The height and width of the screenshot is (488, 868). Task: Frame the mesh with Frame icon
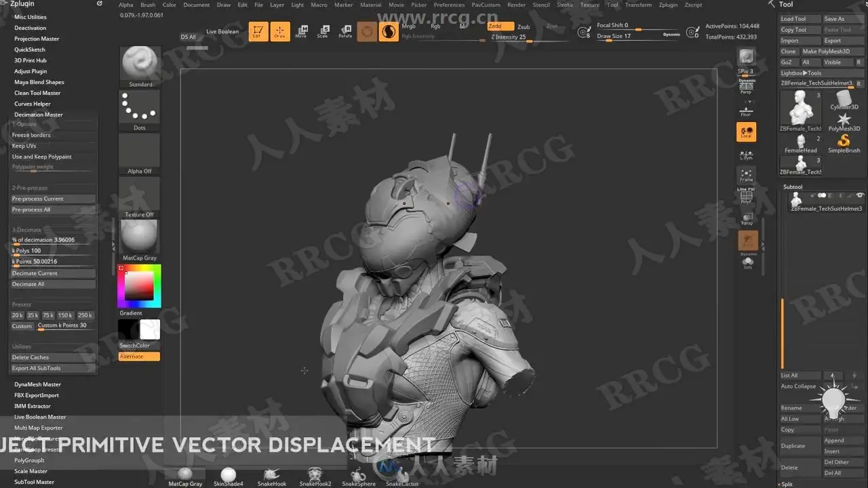click(x=746, y=176)
